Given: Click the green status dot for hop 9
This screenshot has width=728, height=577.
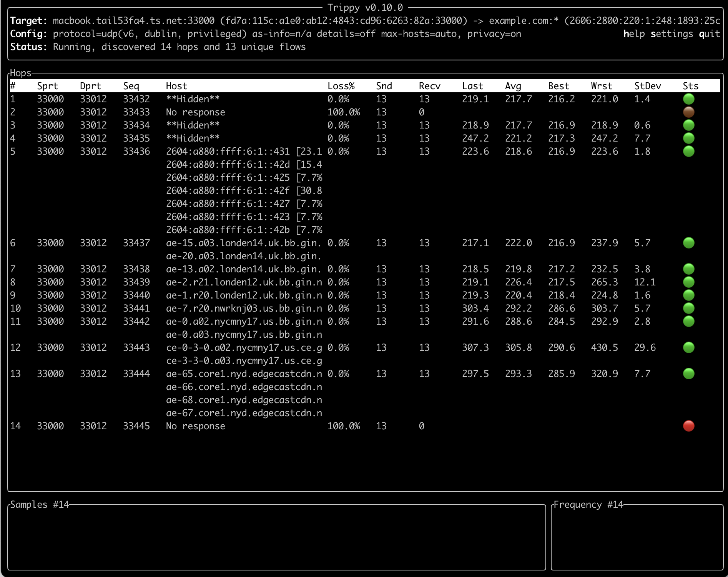Looking at the screenshot, I should tap(689, 295).
